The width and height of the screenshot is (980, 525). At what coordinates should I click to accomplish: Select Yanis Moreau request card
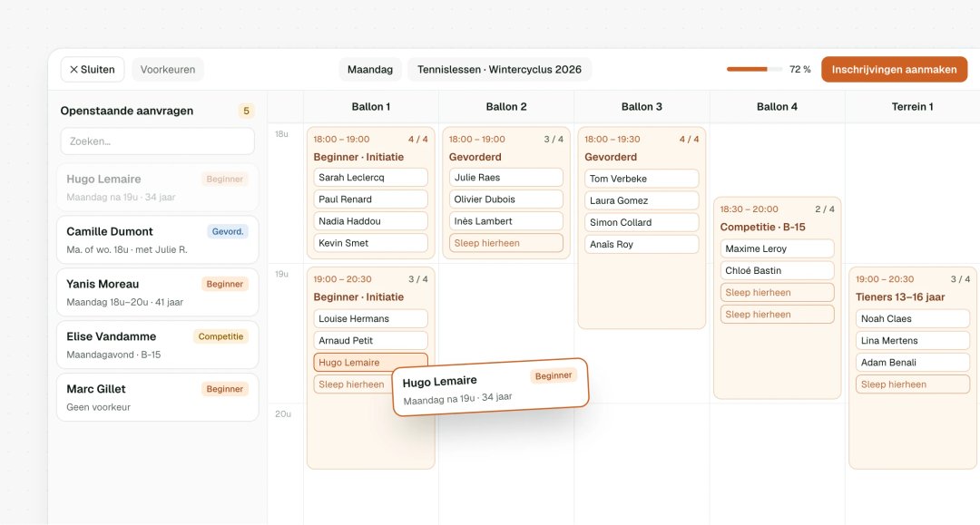(x=158, y=292)
